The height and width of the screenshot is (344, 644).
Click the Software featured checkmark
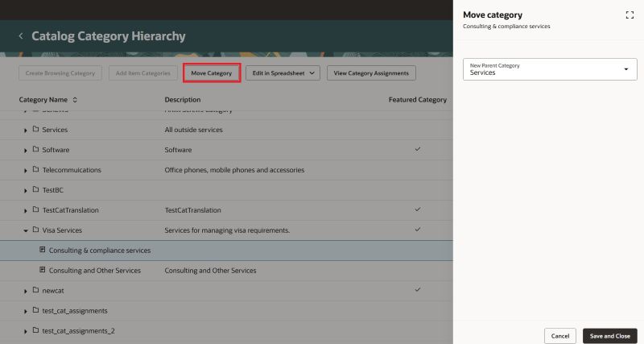tap(418, 149)
